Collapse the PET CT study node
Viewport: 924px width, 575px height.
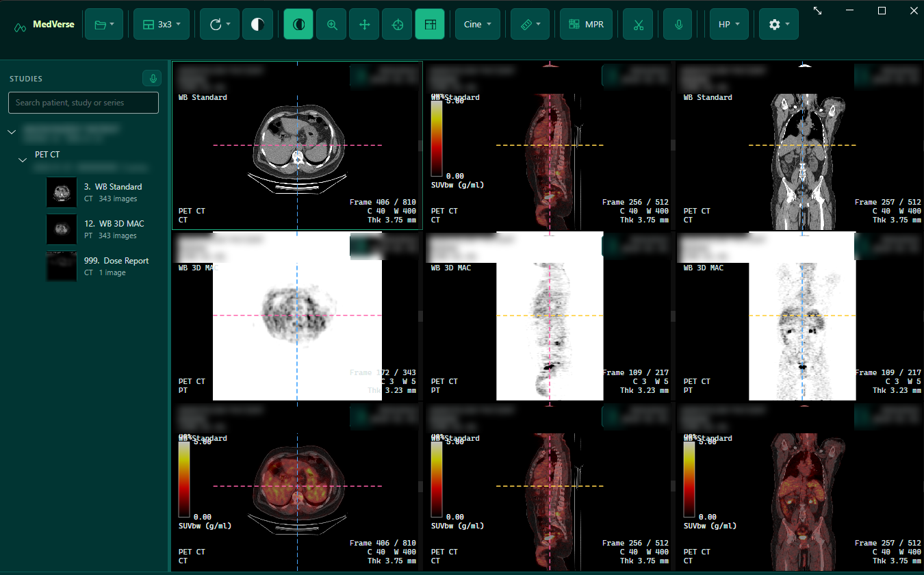[x=23, y=159]
